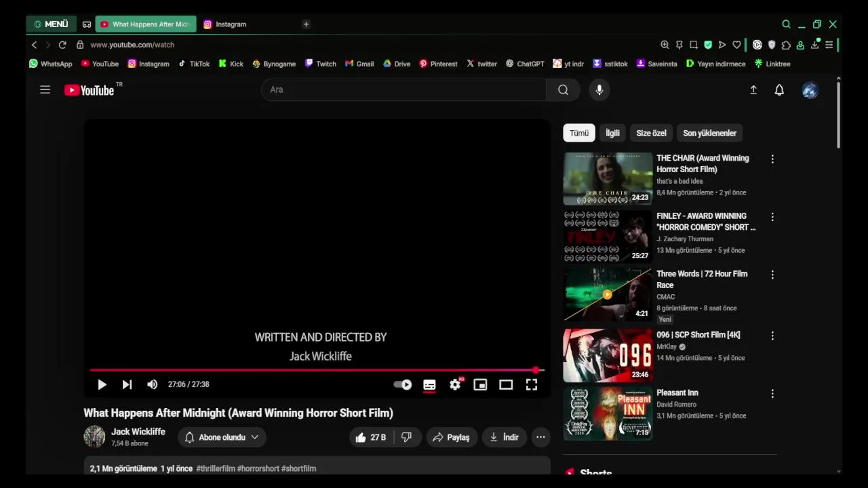Like the video with 27 B

(371, 437)
